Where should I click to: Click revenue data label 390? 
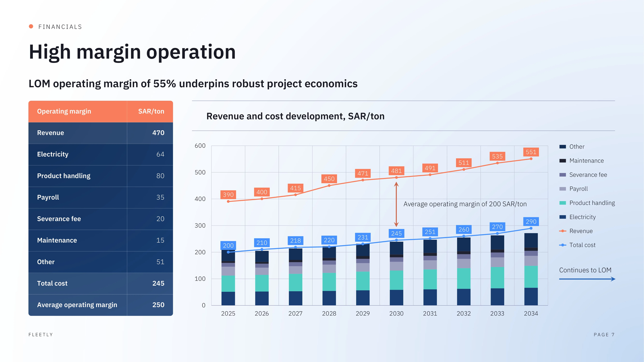pos(228,195)
